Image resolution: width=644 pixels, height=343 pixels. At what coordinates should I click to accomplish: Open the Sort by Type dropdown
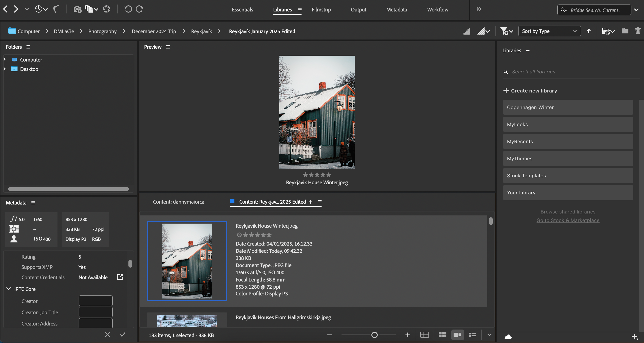tap(549, 31)
